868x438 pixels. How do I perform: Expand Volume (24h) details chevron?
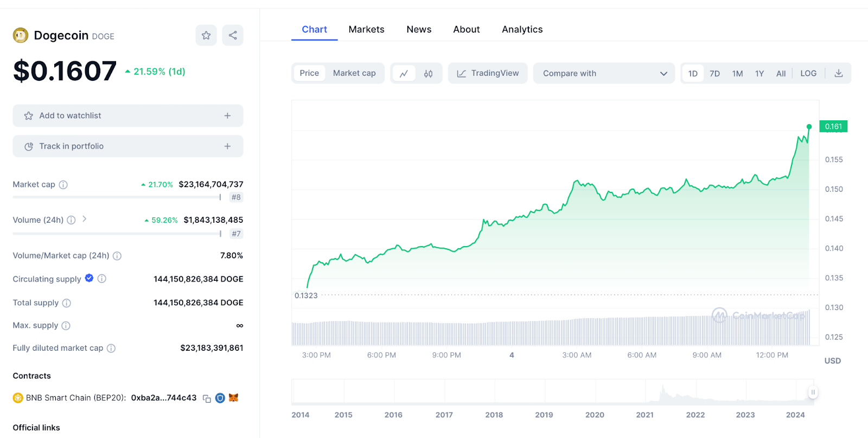click(85, 219)
